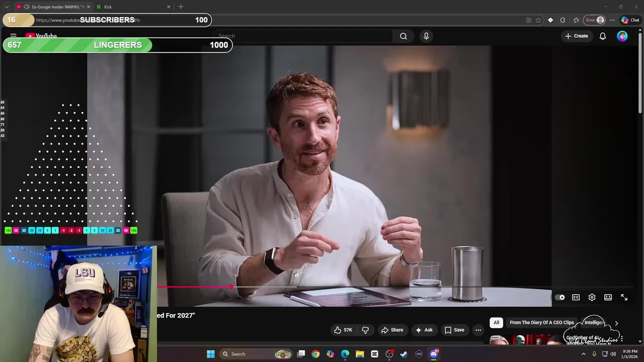
Task: Dislike the video with the thumbs-down icon
Action: [x=365, y=330]
